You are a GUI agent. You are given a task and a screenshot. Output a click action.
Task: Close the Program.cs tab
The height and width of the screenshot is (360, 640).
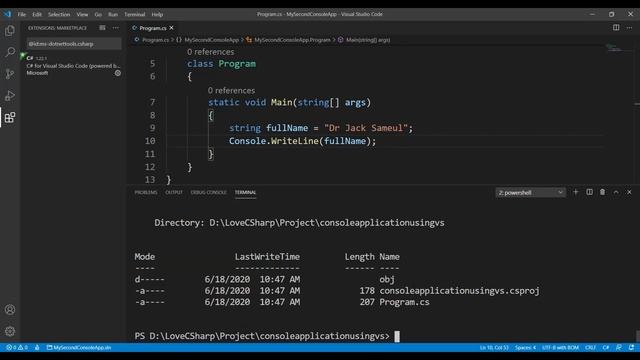pyautogui.click(x=171, y=28)
